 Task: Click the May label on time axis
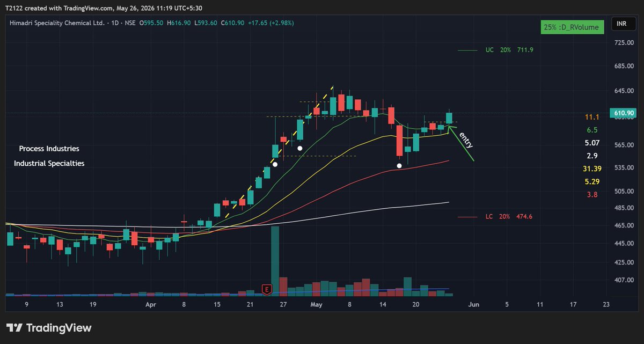pos(317,304)
